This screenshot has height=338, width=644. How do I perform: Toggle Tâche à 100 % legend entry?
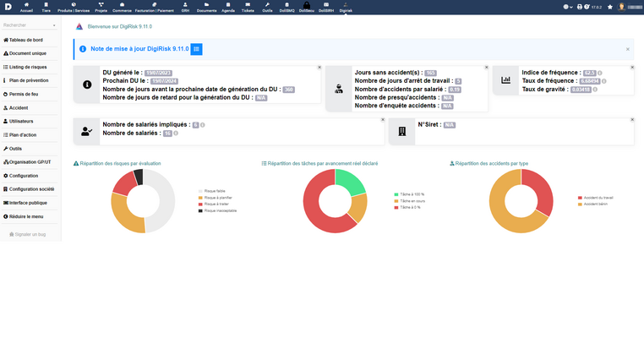click(409, 194)
